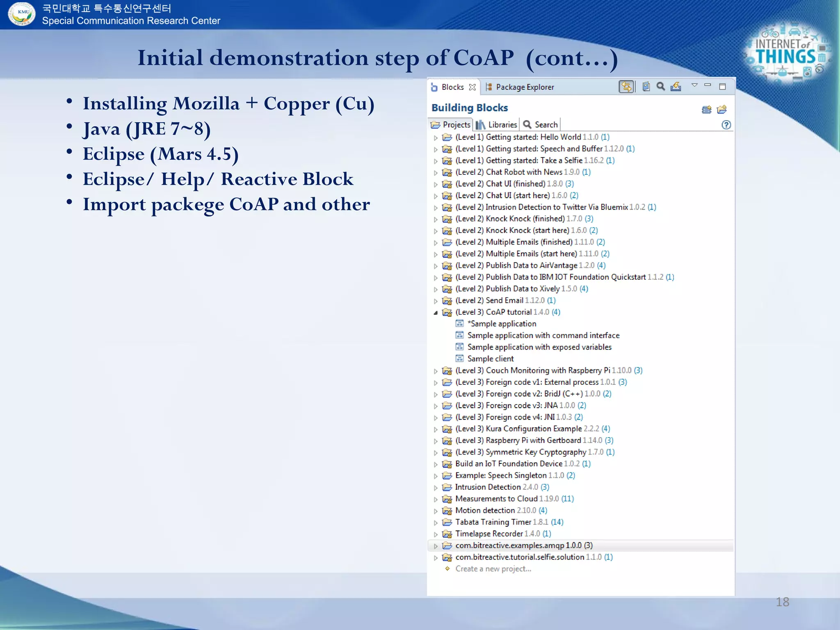This screenshot has width=840, height=630.
Task: Click the Building Blocks heading
Action: [x=470, y=108]
